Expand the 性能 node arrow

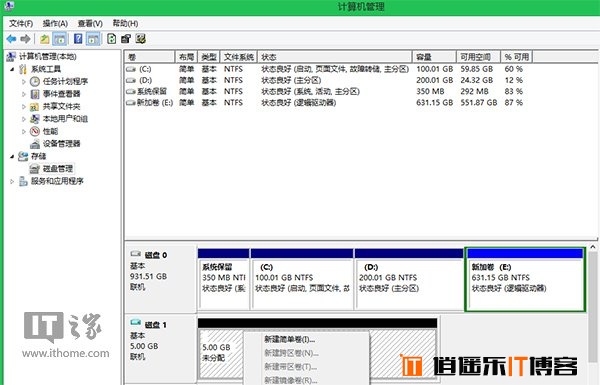(x=24, y=131)
